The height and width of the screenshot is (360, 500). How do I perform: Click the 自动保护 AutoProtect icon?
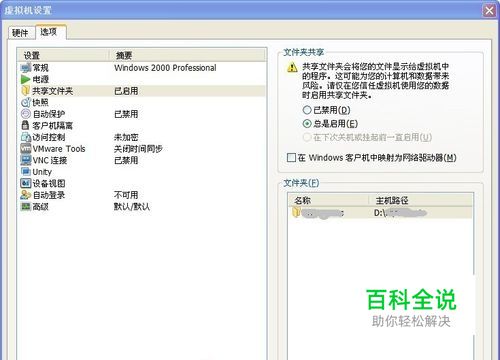[x=26, y=114]
